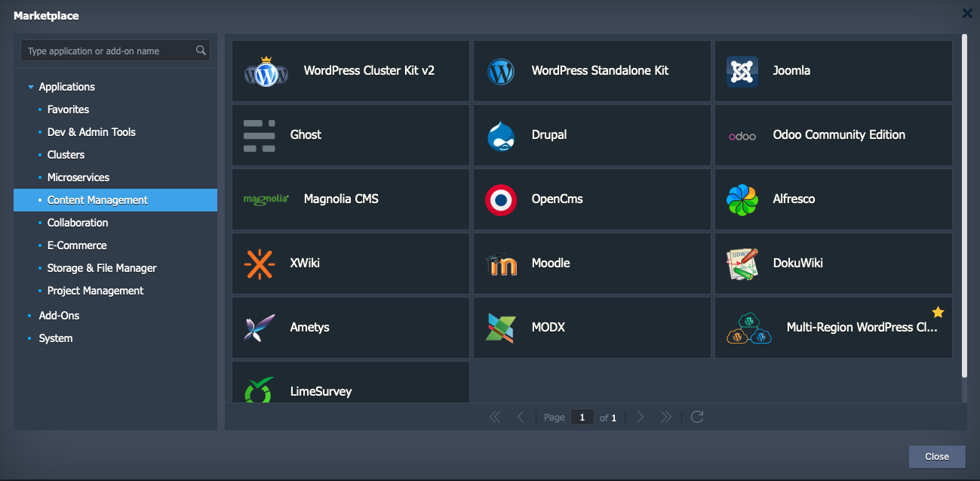Open the Drupal installer

tap(591, 134)
